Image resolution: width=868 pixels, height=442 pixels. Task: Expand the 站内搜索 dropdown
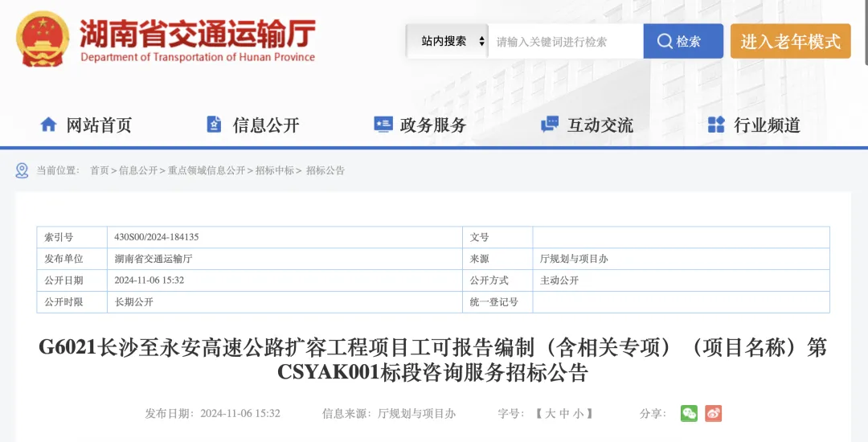448,41
